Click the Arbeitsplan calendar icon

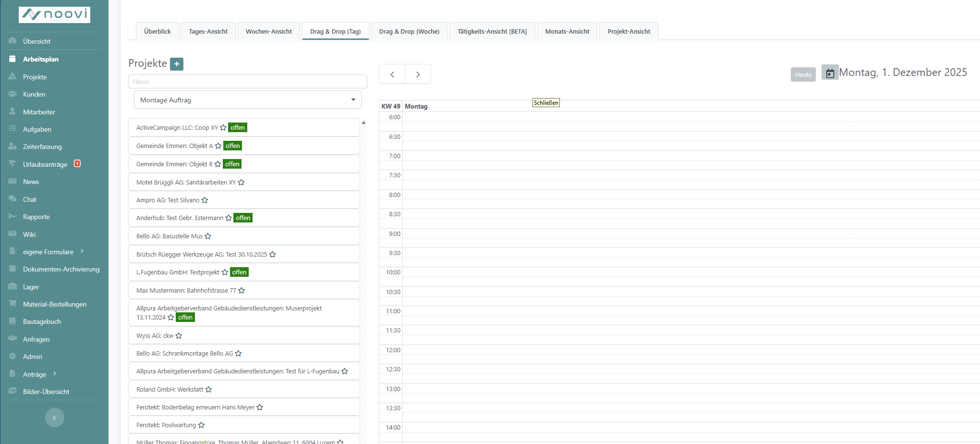[x=12, y=59]
